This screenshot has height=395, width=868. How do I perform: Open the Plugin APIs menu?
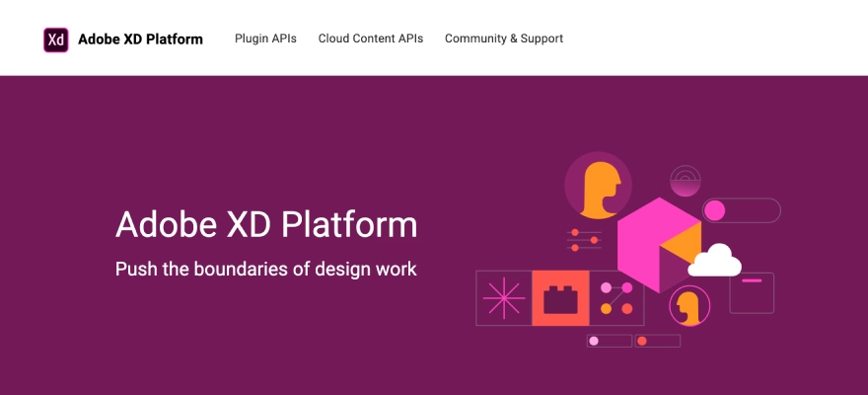click(265, 39)
